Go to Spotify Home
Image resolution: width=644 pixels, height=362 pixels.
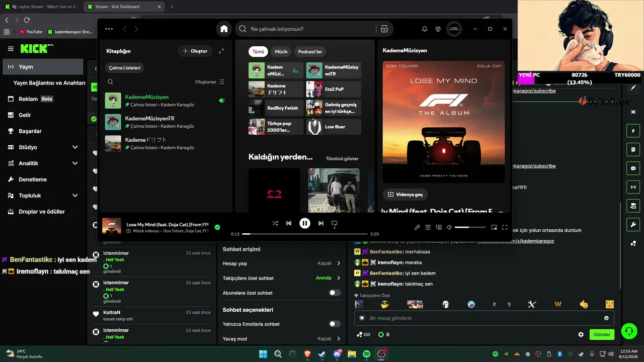pos(224,29)
